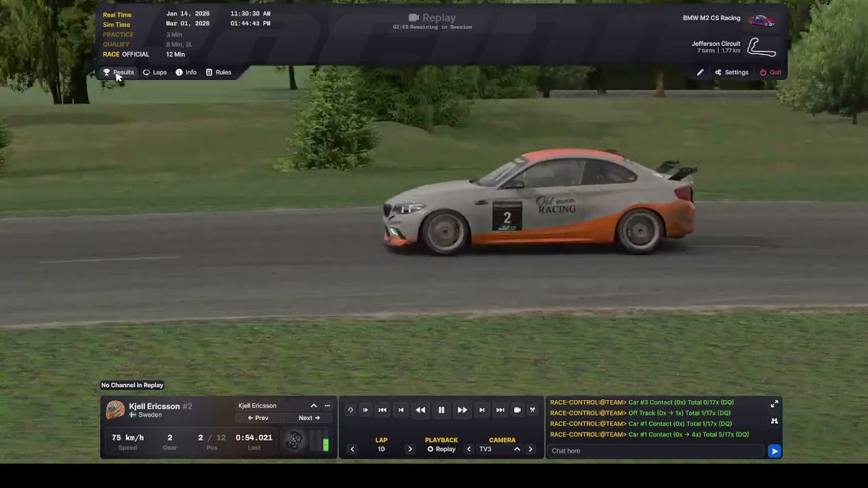Click the QUALIFY session label
868x488 pixels.
tap(116, 45)
